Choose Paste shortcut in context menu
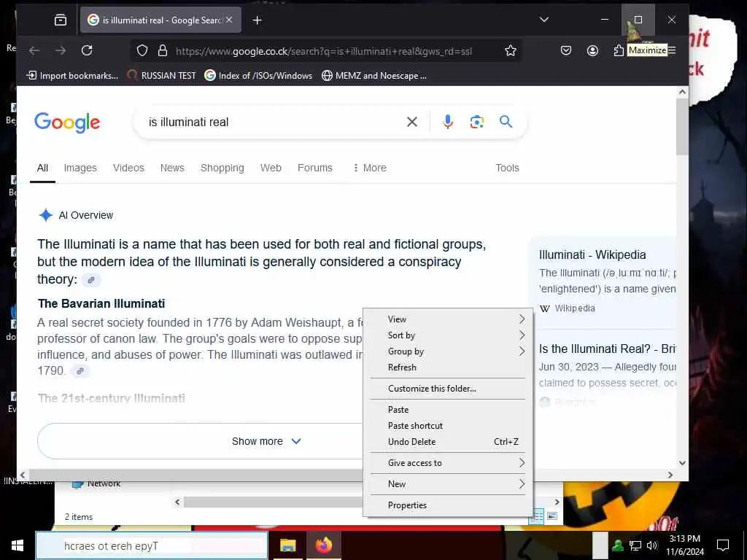Viewport: 747px width, 560px height. tap(448, 426)
